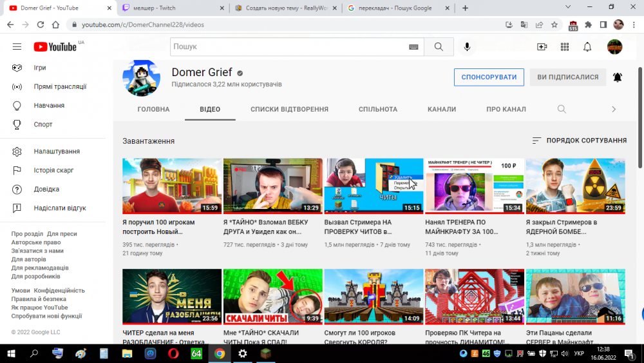Expand the channel tabs with the right chevron

(614, 110)
